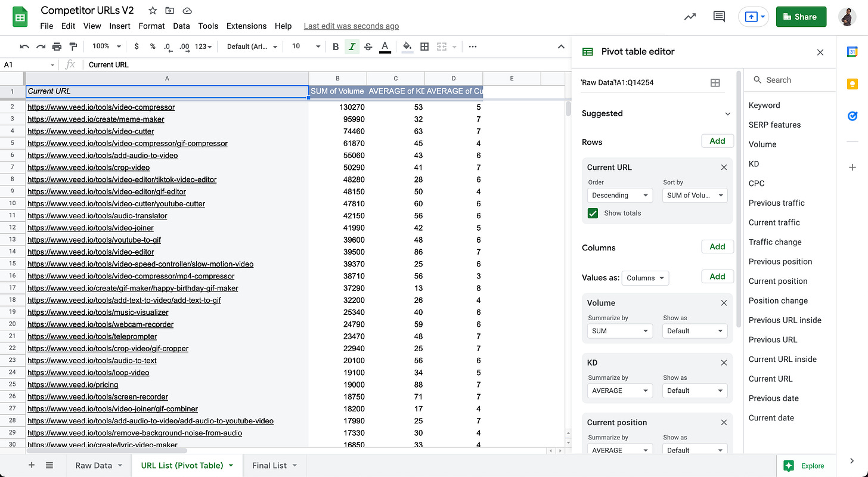This screenshot has height=477, width=868.
Task: Open the Tasks side panel icon
Action: coord(852,116)
